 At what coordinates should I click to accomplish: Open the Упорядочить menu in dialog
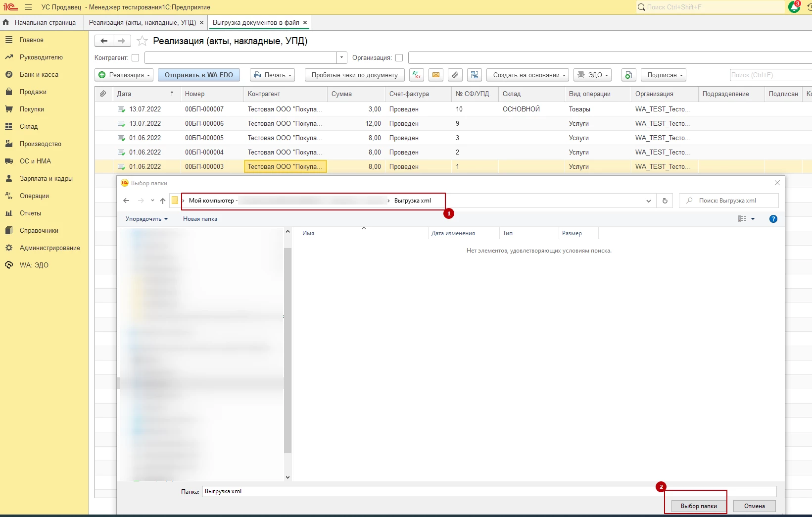[x=146, y=219]
